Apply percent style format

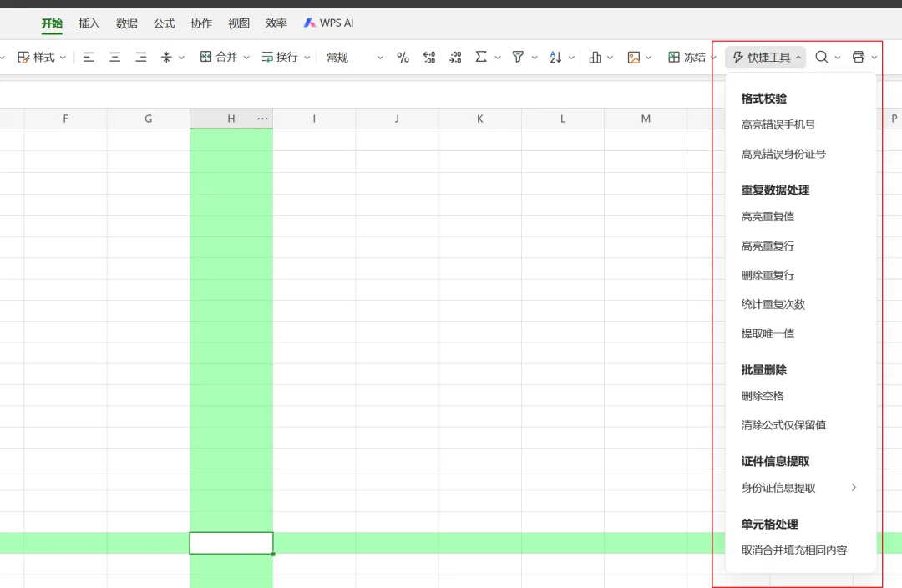403,57
